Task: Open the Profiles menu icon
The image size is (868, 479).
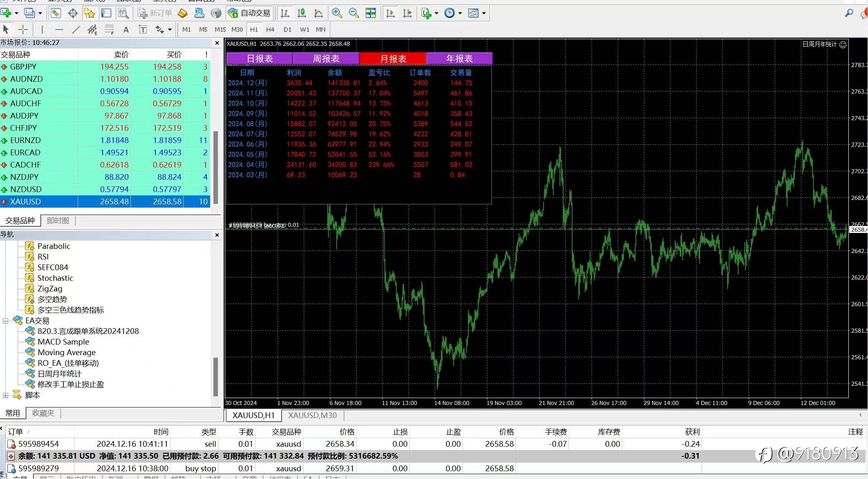Action: (x=29, y=13)
